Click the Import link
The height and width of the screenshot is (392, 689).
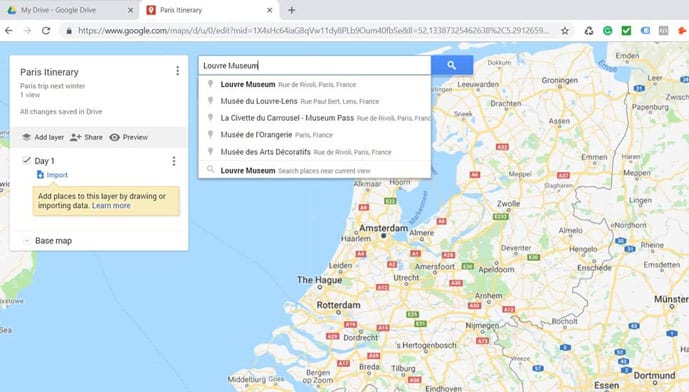coord(57,175)
